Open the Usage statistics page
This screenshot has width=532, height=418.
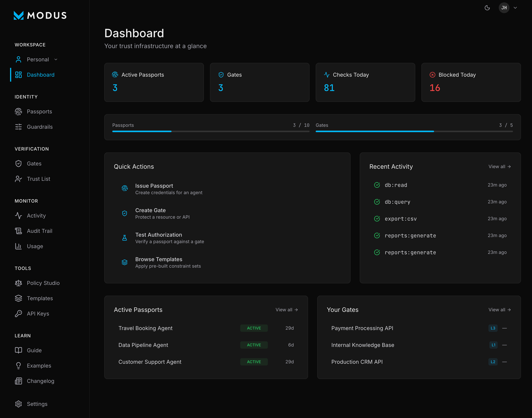35,246
